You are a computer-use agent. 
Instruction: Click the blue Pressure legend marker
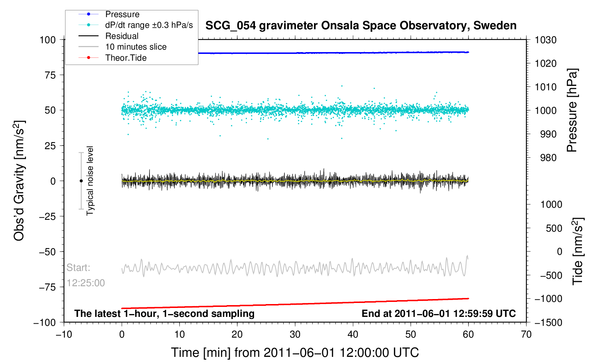point(88,14)
